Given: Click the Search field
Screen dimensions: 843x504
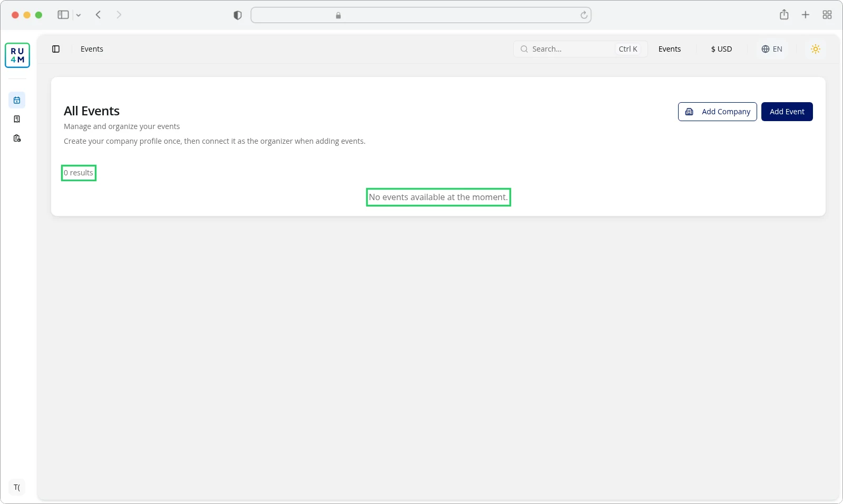Looking at the screenshot, I should [580, 49].
